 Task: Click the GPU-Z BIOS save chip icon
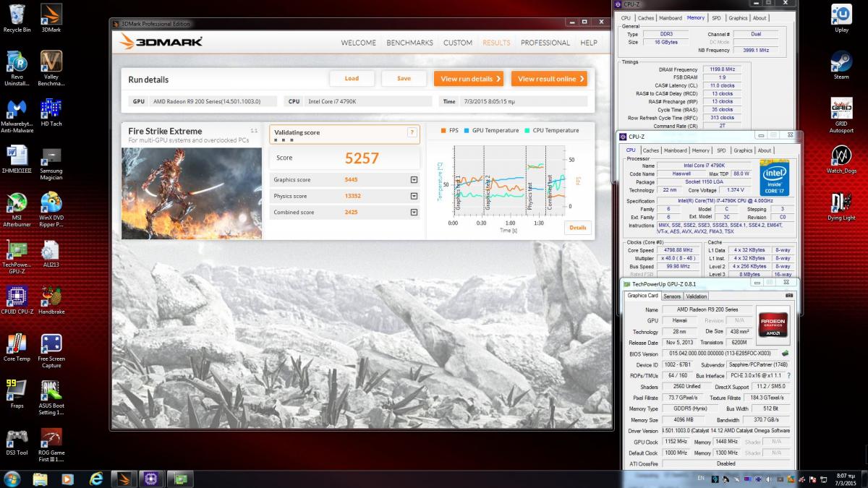point(786,354)
